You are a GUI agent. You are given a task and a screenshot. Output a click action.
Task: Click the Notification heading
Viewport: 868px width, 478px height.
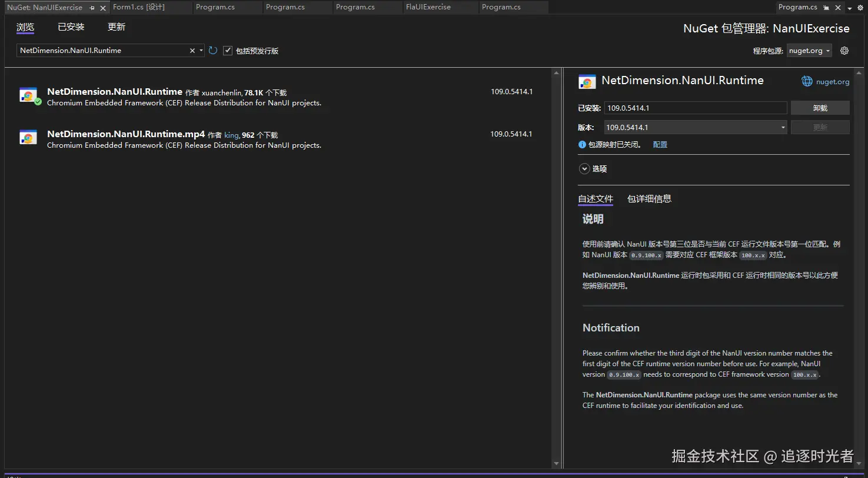[611, 328]
